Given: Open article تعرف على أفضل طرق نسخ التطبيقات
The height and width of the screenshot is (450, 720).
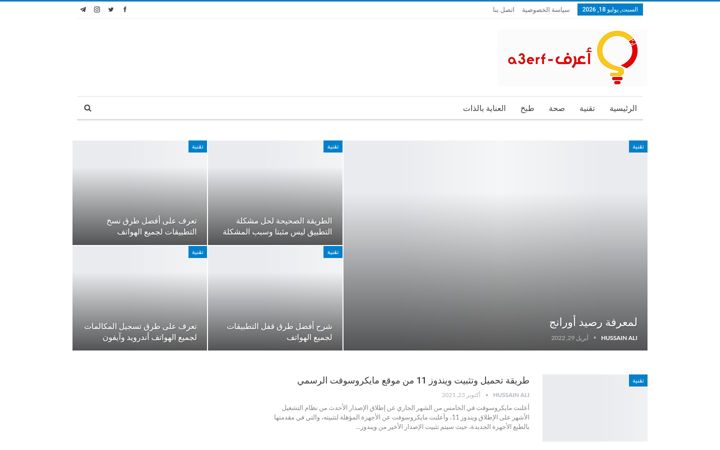Looking at the screenshot, I should pos(152,226).
